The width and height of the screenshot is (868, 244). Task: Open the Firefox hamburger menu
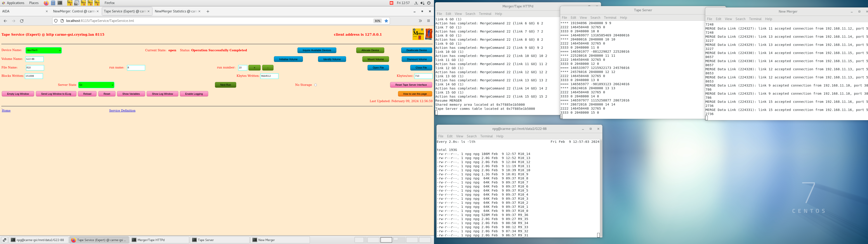click(x=429, y=21)
